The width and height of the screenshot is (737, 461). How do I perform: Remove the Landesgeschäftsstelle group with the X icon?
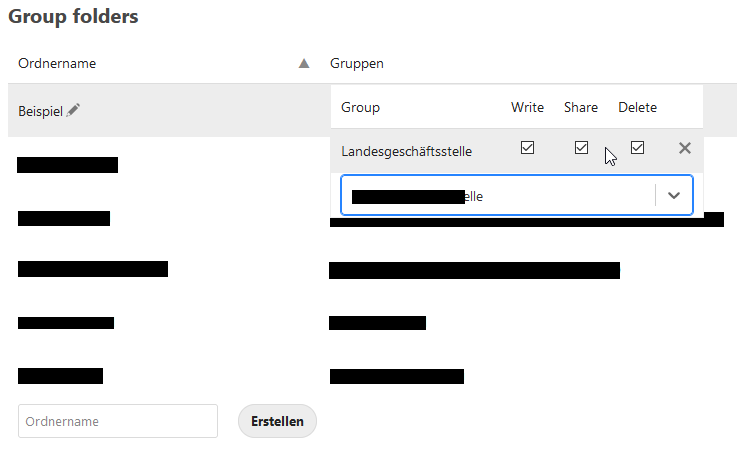[x=684, y=148]
